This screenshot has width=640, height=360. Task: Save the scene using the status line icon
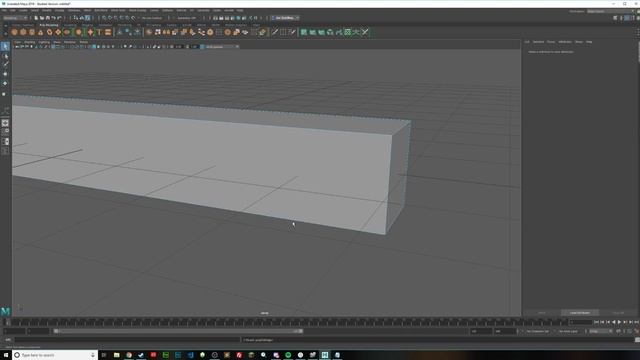point(48,18)
